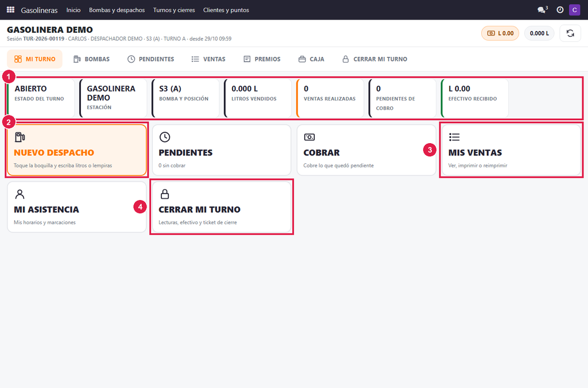
Task: Click the L 0.00 cash total pill
Action: (x=500, y=33)
